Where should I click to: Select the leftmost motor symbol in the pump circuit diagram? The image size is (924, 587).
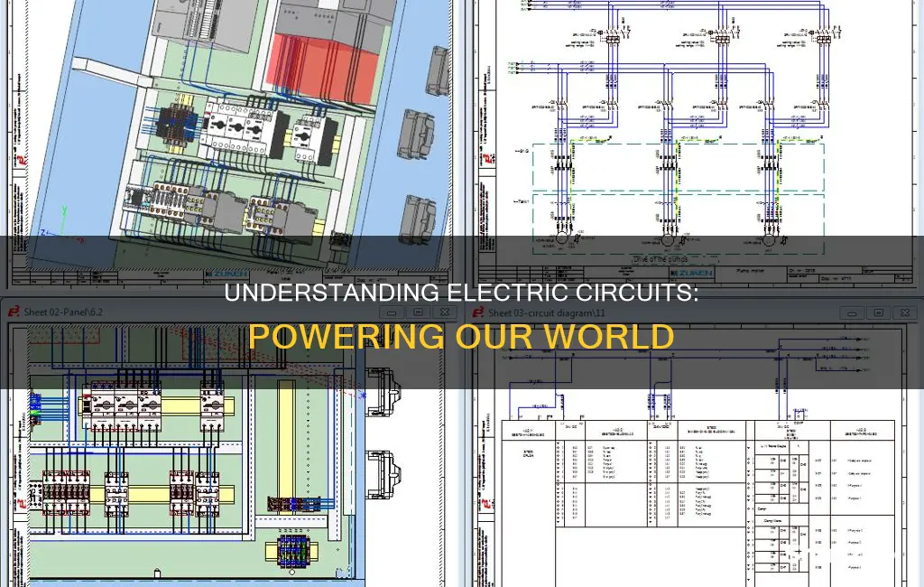[x=561, y=239]
